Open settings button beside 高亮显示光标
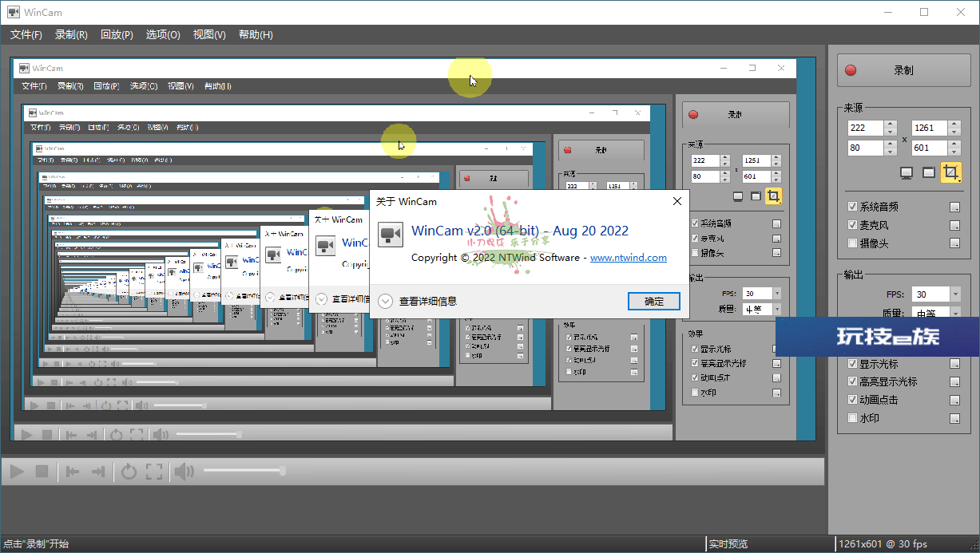The height and width of the screenshot is (553, 980). (x=954, y=382)
